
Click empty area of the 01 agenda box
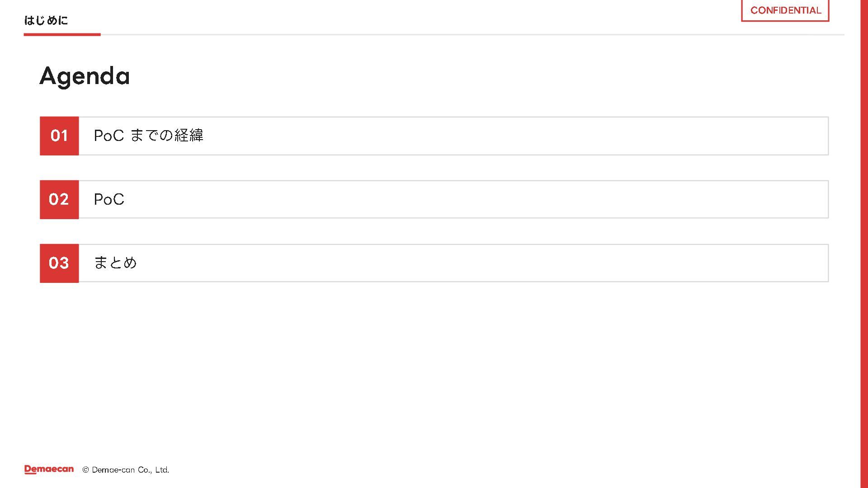click(542, 136)
